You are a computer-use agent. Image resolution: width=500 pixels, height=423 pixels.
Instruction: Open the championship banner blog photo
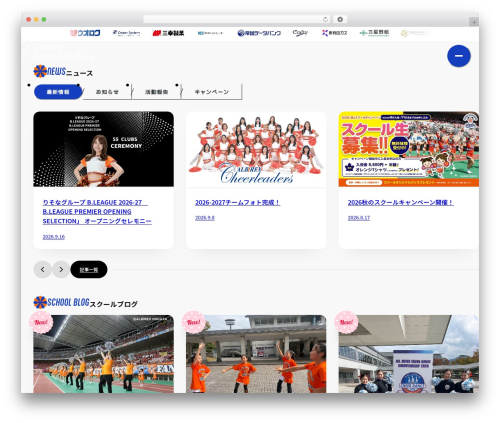pyautogui.click(x=409, y=354)
